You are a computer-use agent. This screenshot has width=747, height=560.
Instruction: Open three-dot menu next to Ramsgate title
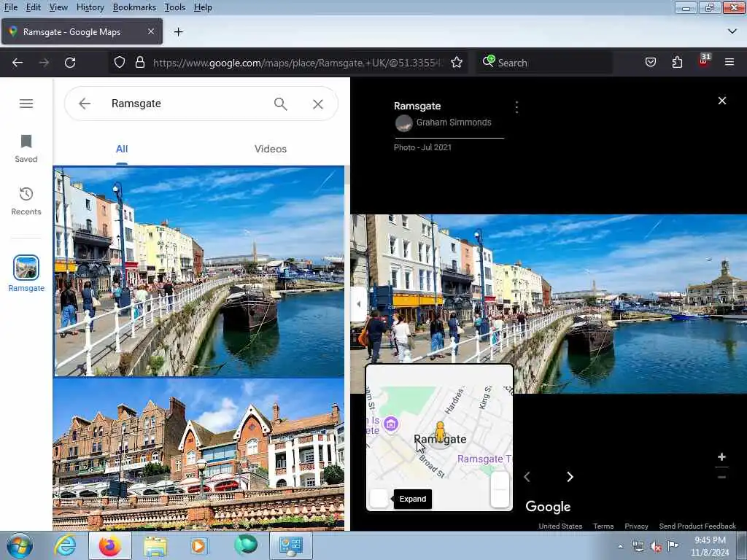(x=516, y=106)
